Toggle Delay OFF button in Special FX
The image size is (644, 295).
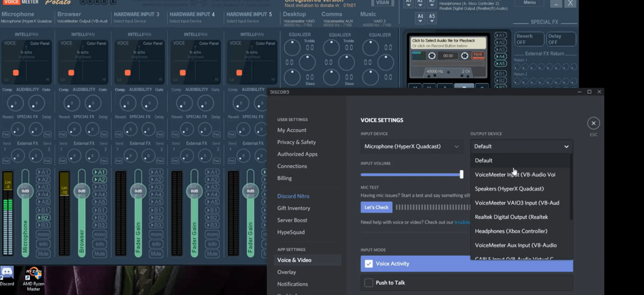[561, 39]
